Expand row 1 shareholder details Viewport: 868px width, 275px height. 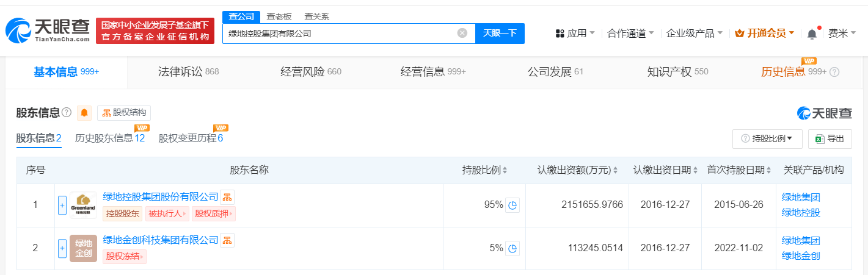[x=62, y=205]
